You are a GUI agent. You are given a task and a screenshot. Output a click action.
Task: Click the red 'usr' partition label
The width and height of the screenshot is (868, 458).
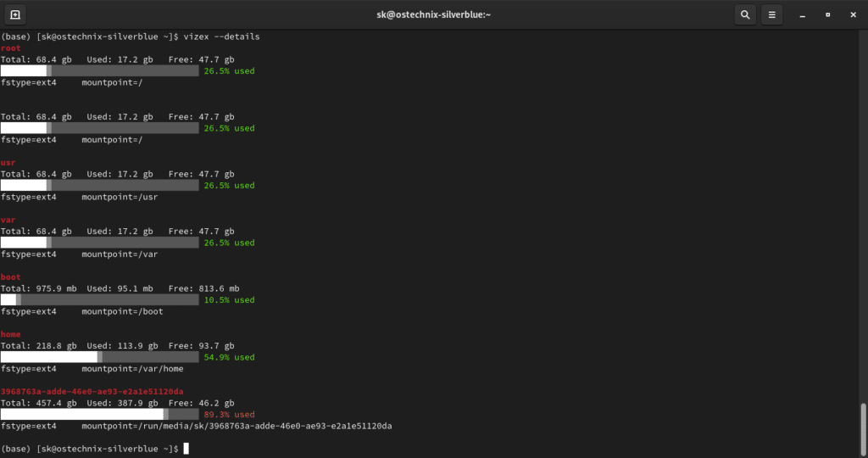click(8, 163)
